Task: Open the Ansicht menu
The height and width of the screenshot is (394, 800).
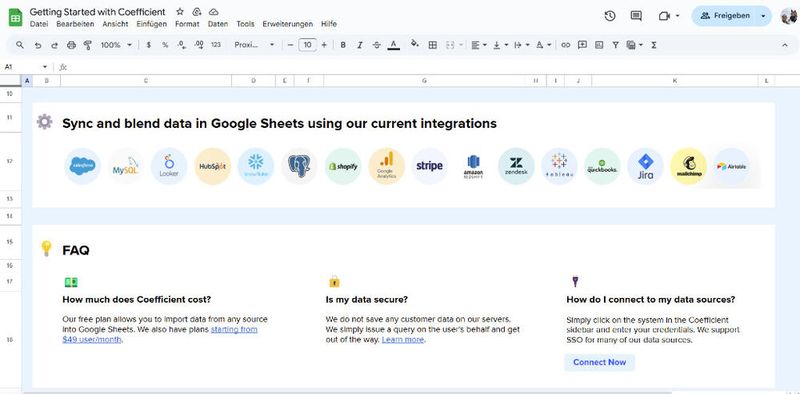Action: point(115,24)
